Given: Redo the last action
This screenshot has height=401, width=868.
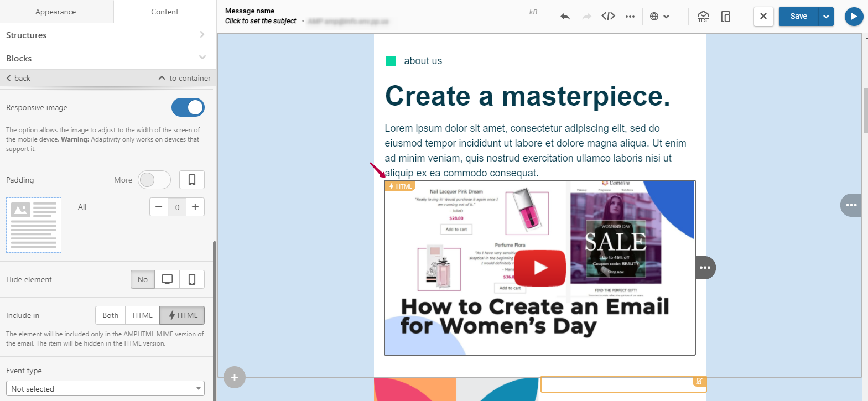Looking at the screenshot, I should click(586, 17).
